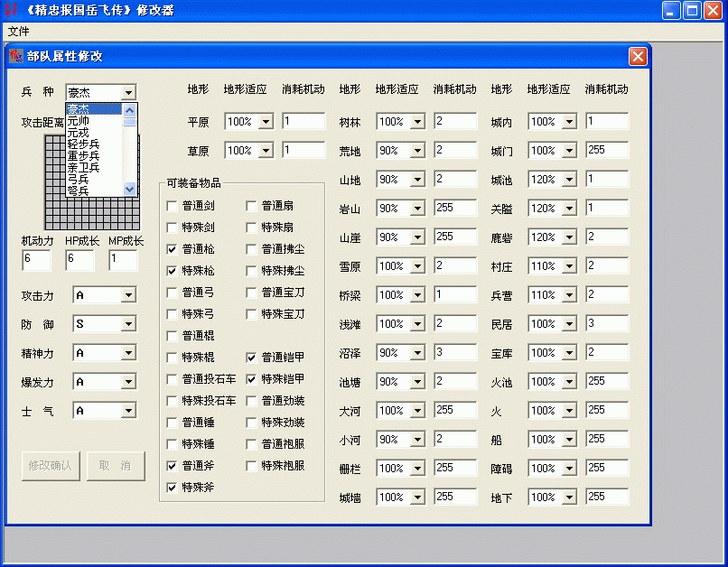
Task: Click the 城墙 movement cost field
Action: point(456,497)
